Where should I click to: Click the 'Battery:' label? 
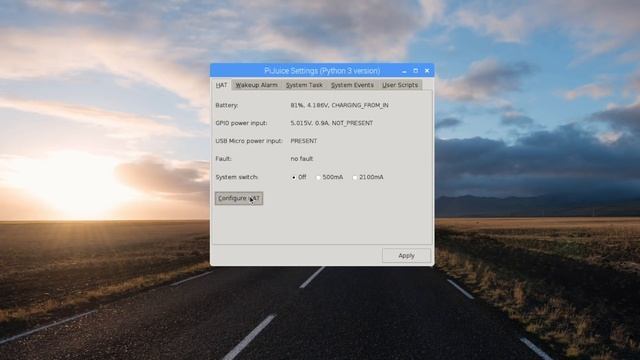tap(227, 105)
